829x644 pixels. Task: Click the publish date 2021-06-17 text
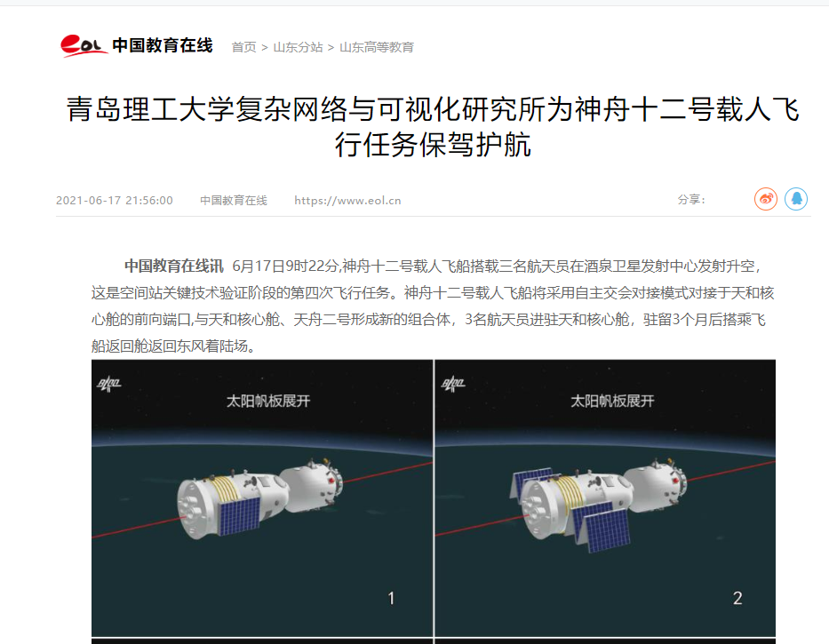pyautogui.click(x=115, y=201)
